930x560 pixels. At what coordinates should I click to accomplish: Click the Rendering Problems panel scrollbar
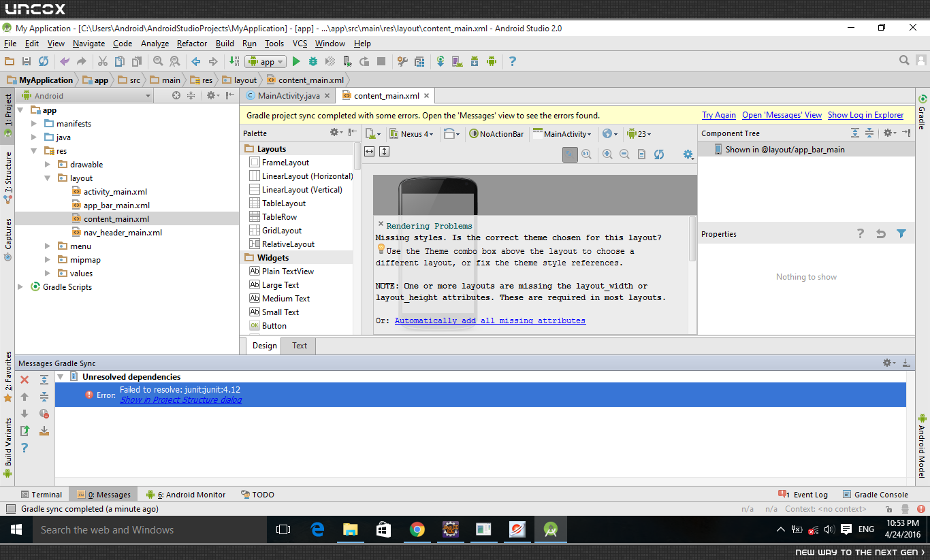693,239
